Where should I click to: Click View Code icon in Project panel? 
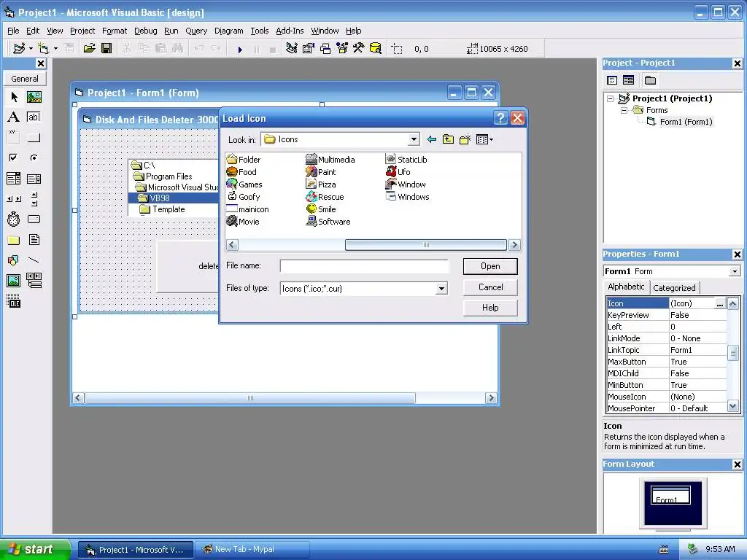[613, 80]
